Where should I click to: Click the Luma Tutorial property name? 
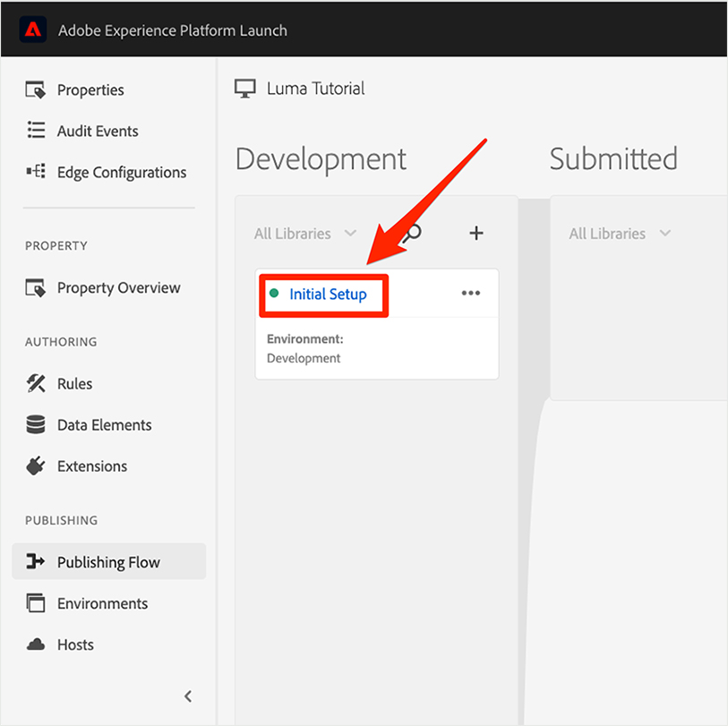[x=316, y=89]
